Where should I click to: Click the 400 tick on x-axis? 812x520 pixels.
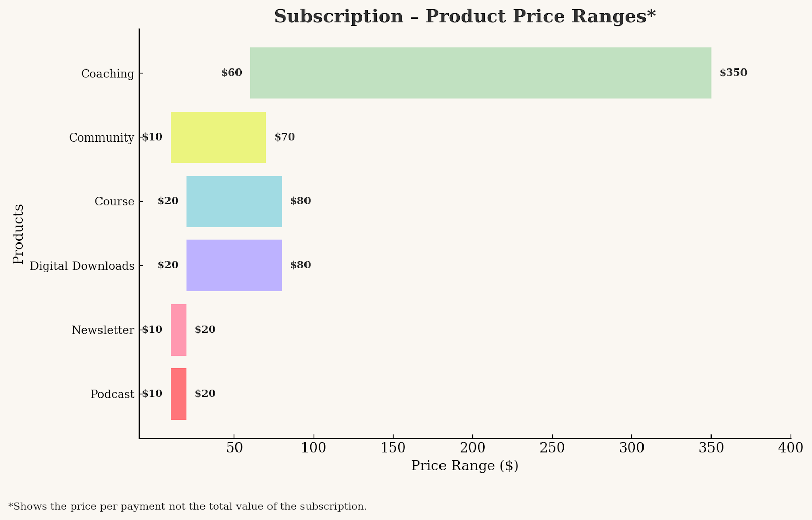click(x=791, y=448)
